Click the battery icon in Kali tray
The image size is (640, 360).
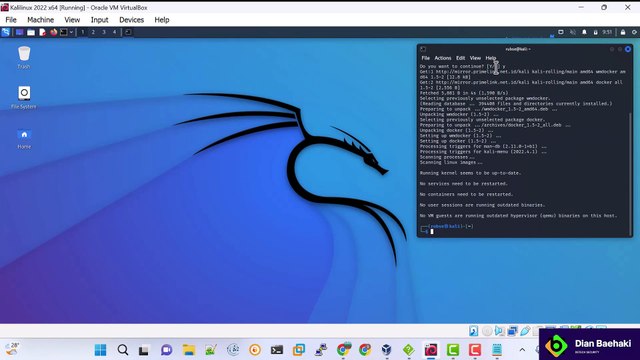596,32
